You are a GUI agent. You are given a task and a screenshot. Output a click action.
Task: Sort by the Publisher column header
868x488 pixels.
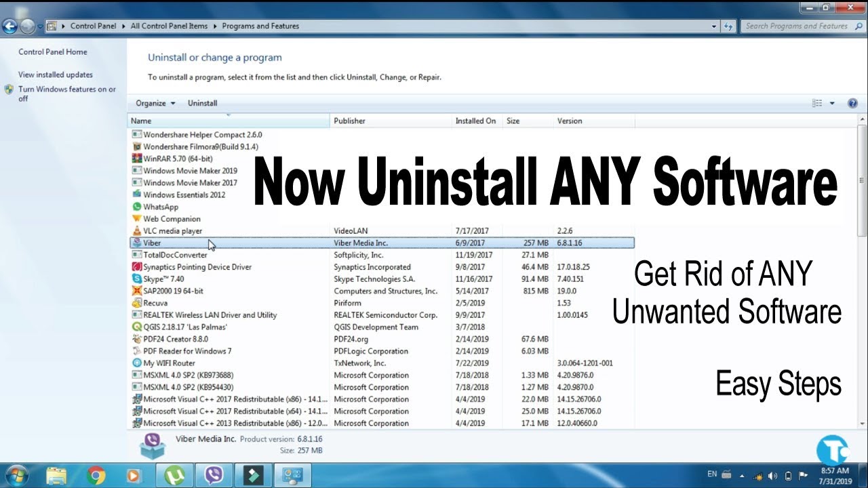pos(392,121)
